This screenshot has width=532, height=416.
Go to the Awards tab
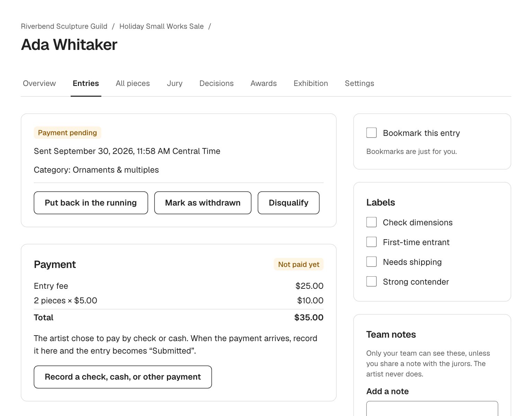pos(264,83)
